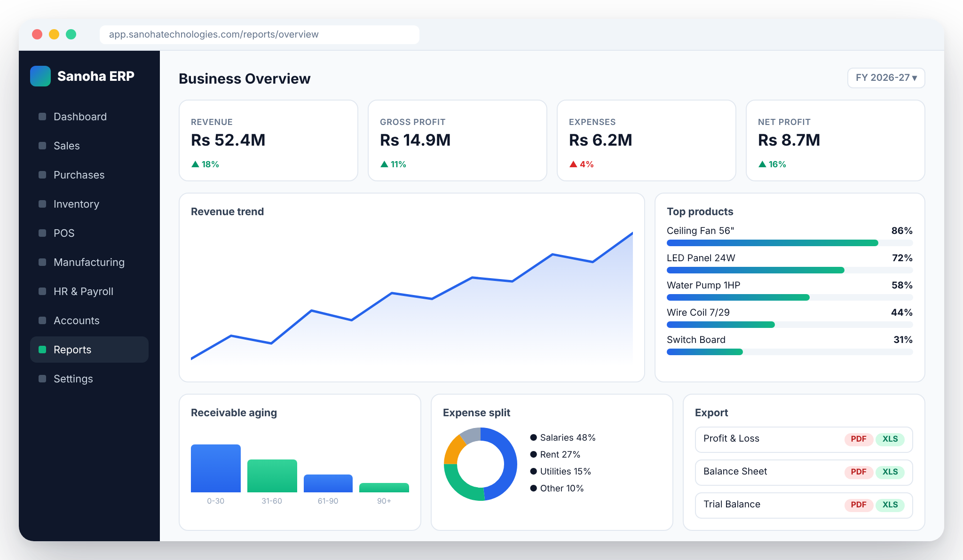Download Balance Sheet PDF
The height and width of the screenshot is (560, 963).
(x=859, y=472)
